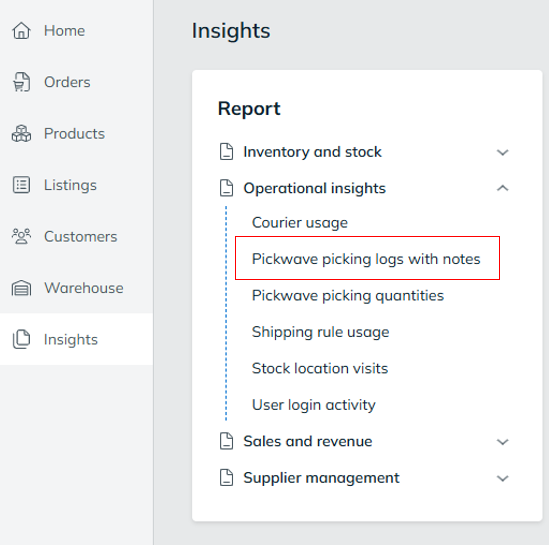Open the Courier usage report
The image size is (549, 545).
pos(300,223)
